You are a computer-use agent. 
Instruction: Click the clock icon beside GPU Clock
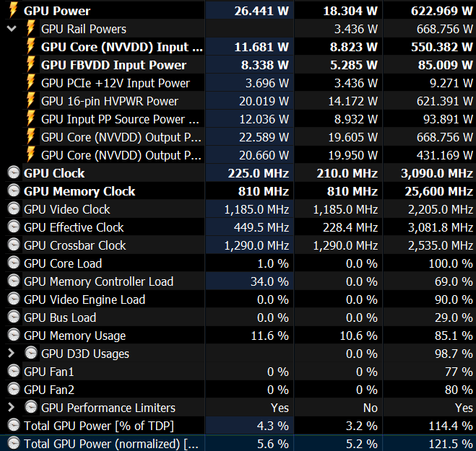point(13,172)
